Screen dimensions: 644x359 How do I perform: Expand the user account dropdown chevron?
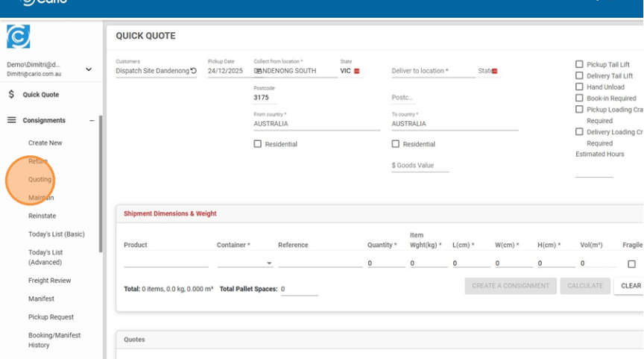[89, 69]
